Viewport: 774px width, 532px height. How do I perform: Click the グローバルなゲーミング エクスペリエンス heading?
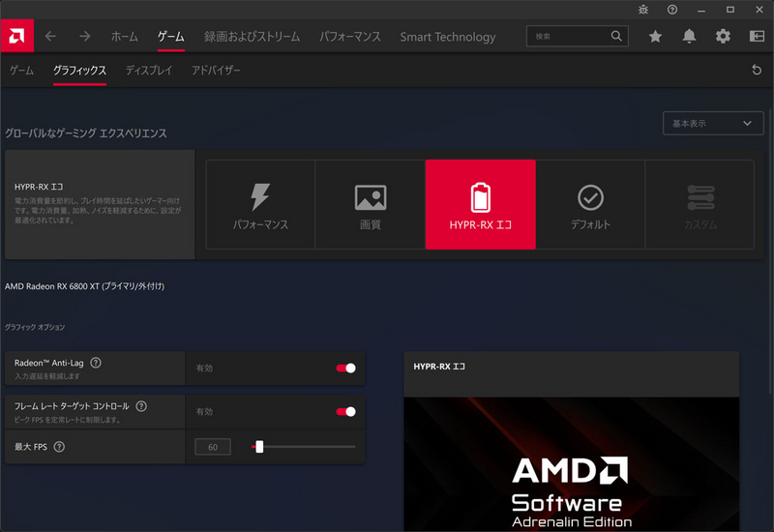(x=86, y=133)
